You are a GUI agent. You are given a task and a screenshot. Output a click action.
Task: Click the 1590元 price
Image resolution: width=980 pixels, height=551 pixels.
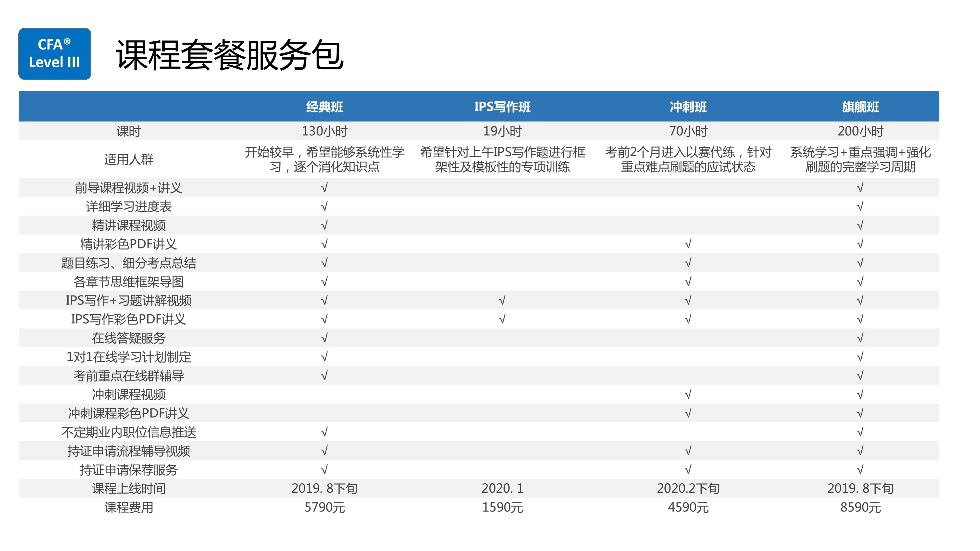[502, 507]
